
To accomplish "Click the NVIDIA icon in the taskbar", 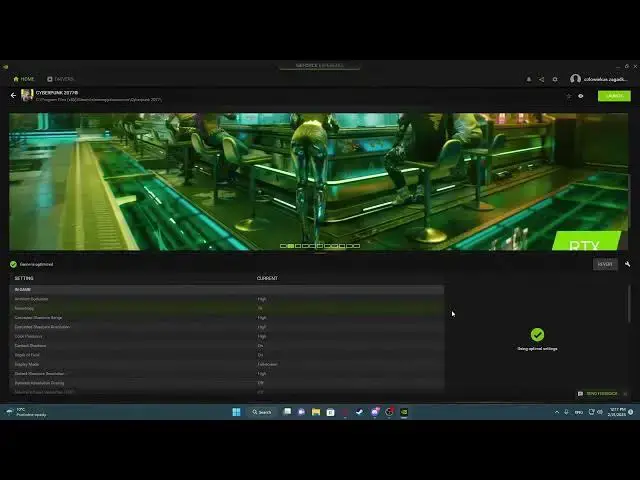I will pos(404,411).
